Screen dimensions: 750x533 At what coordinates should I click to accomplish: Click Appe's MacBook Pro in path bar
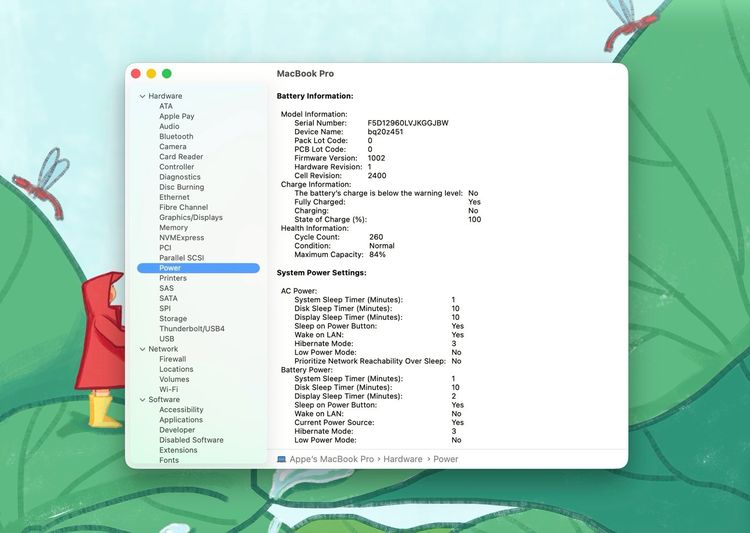pyautogui.click(x=330, y=459)
